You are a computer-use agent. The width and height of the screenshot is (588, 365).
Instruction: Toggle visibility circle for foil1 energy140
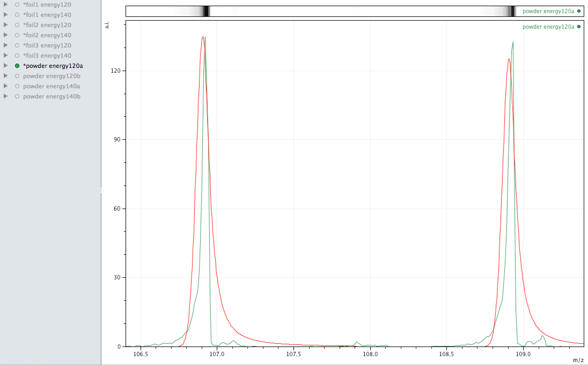(x=17, y=15)
